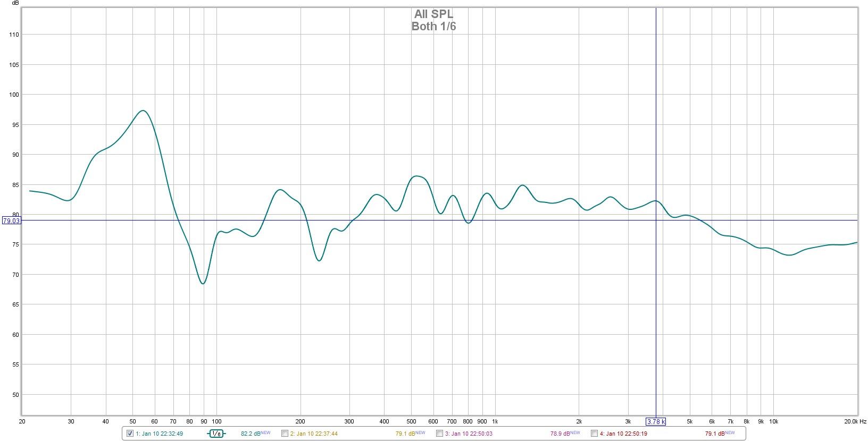Show trace 3 Jan 10 22:50:03 checkbox
The height and width of the screenshot is (441, 868).
(x=439, y=434)
